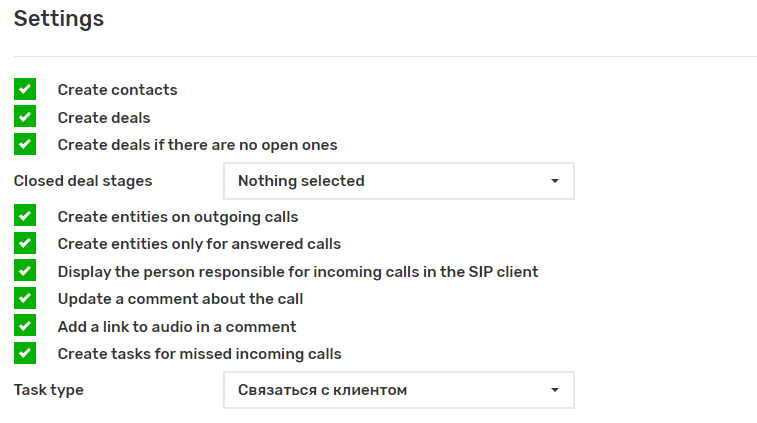Toggle Update a comment about the call
The width and height of the screenshot is (757, 423).
[25, 298]
